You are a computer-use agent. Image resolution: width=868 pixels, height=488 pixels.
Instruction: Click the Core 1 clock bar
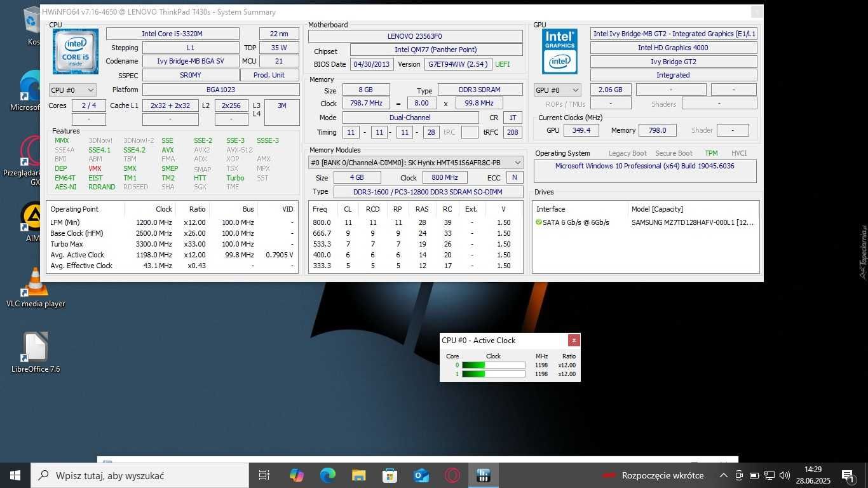493,374
